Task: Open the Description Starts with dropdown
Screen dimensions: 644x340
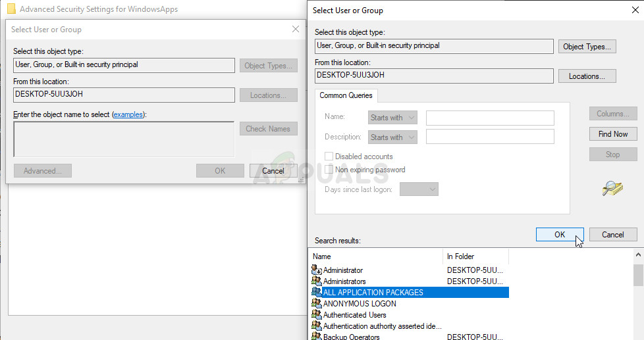Action: (392, 137)
